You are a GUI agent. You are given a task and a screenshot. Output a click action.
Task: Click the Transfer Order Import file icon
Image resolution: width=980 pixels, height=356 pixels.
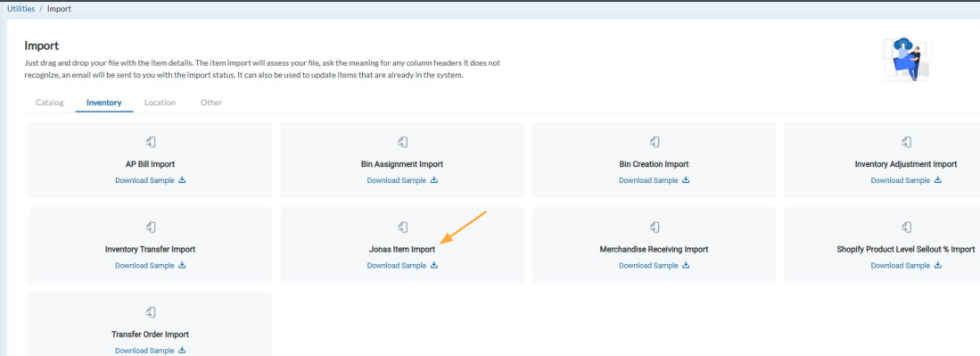(150, 312)
